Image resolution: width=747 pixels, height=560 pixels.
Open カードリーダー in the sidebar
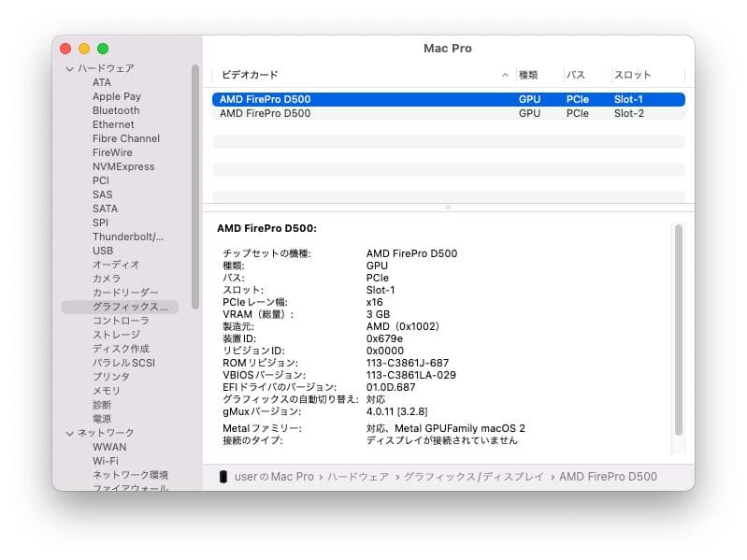click(126, 293)
